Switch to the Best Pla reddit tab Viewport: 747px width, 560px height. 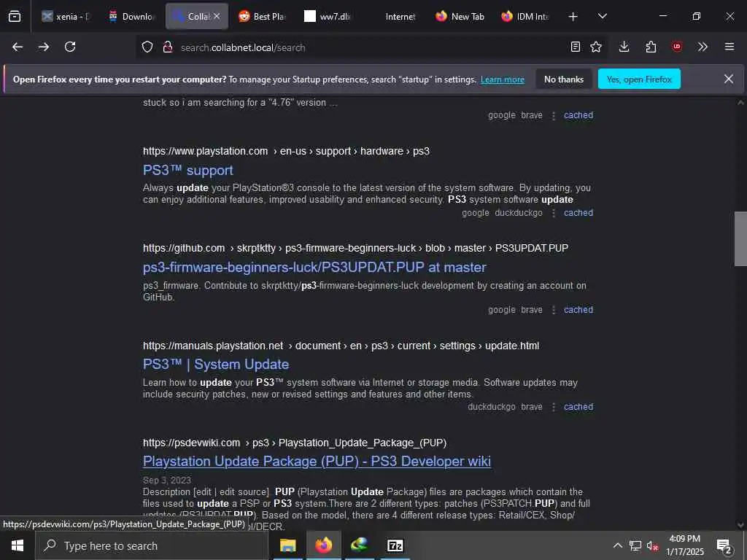coord(262,16)
